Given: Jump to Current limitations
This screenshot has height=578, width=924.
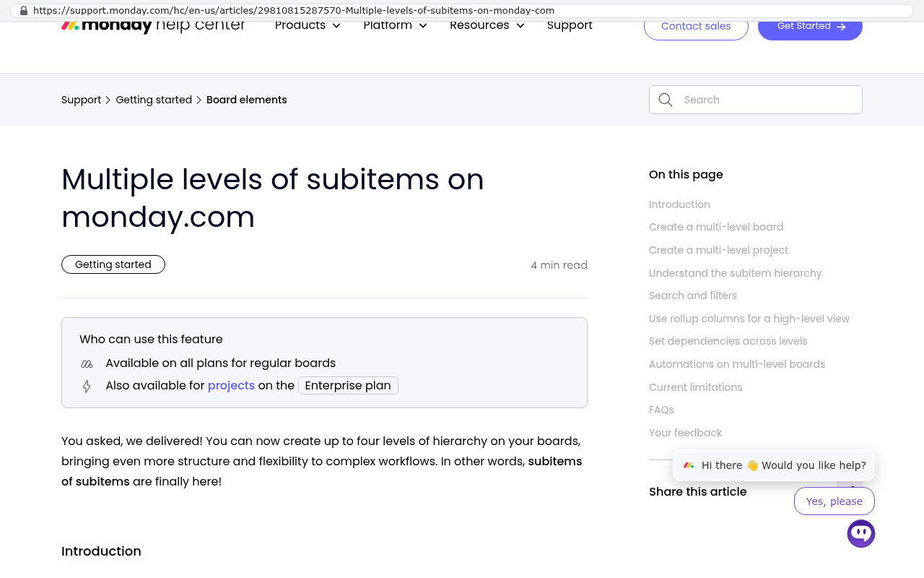Looking at the screenshot, I should (696, 387).
